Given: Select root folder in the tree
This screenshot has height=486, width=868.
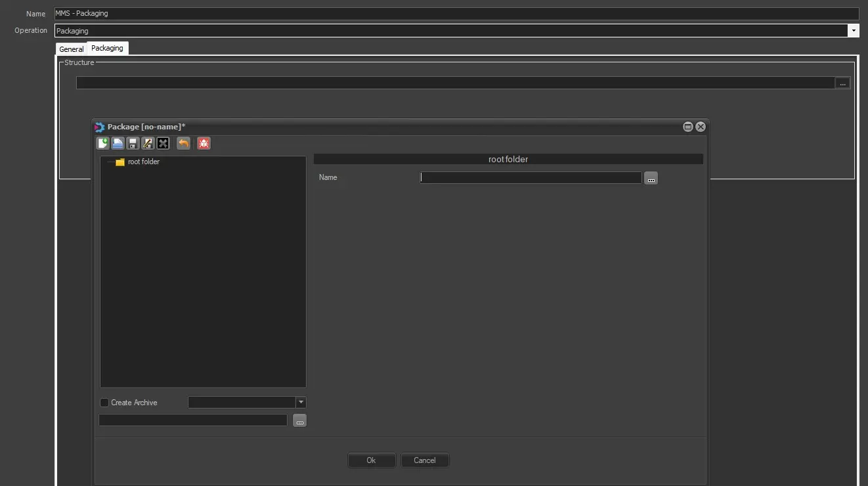Looking at the screenshot, I should coord(143,162).
